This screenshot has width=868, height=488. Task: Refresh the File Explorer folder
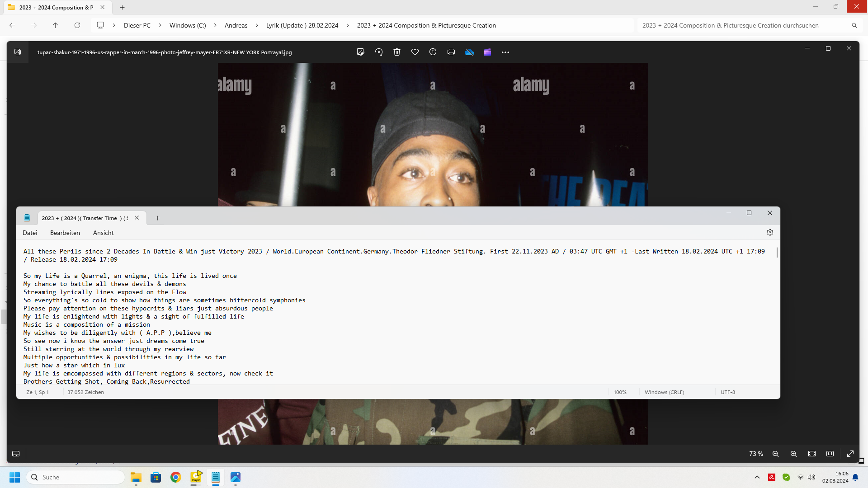(77, 25)
